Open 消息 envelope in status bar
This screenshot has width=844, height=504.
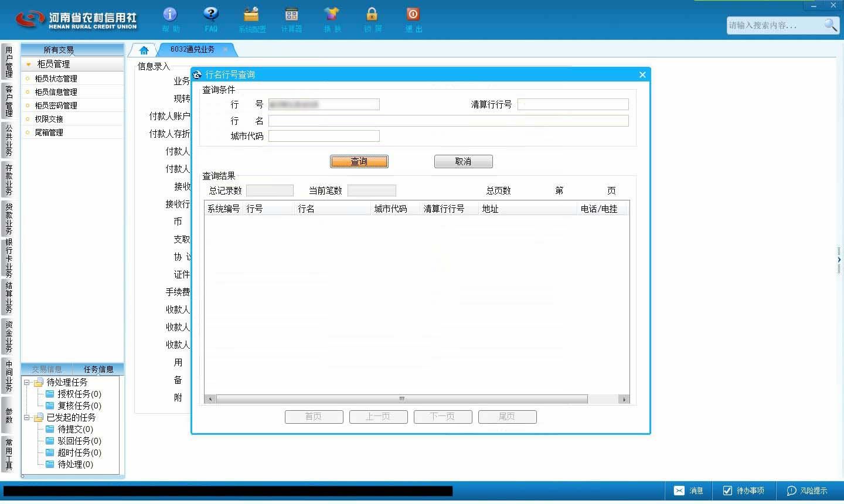(x=688, y=491)
